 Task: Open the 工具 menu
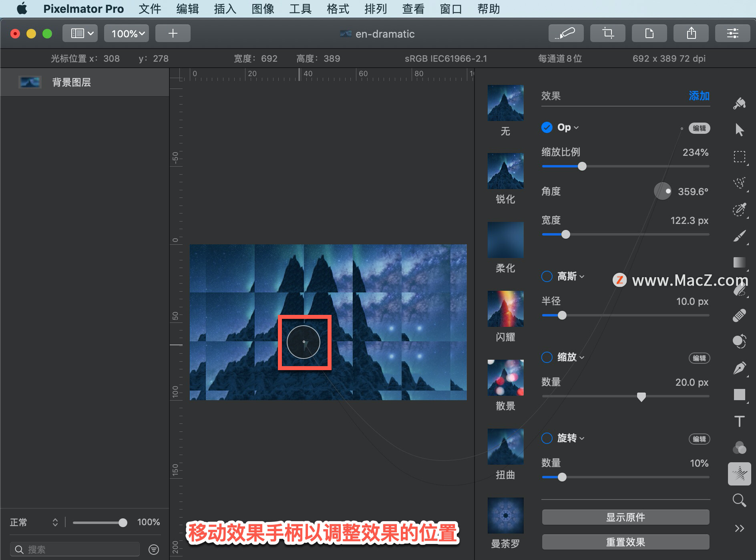300,9
